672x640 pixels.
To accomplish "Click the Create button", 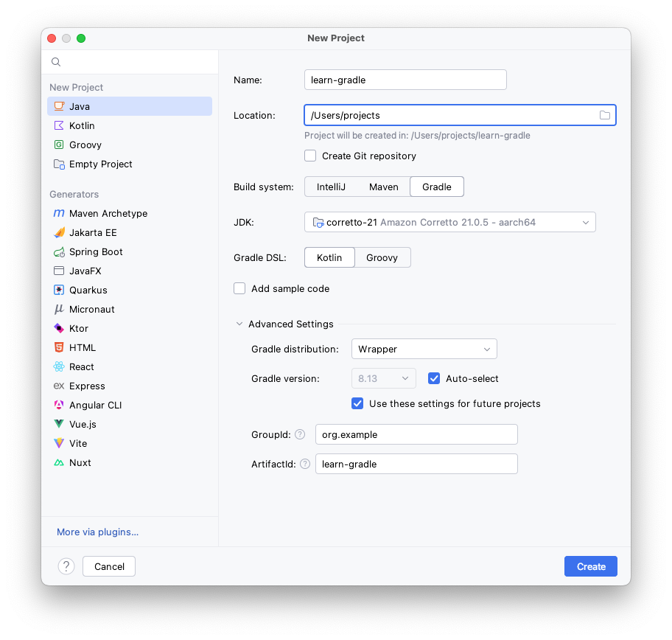I will point(590,566).
